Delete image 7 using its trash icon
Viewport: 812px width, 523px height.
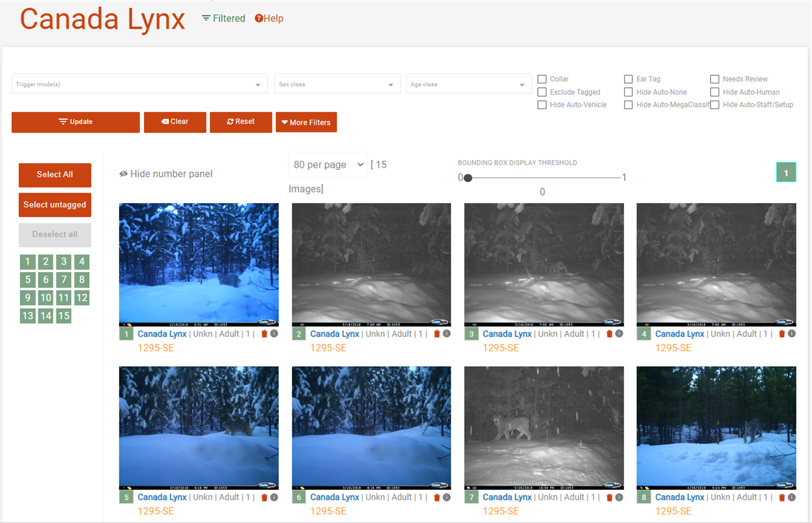[x=609, y=497]
